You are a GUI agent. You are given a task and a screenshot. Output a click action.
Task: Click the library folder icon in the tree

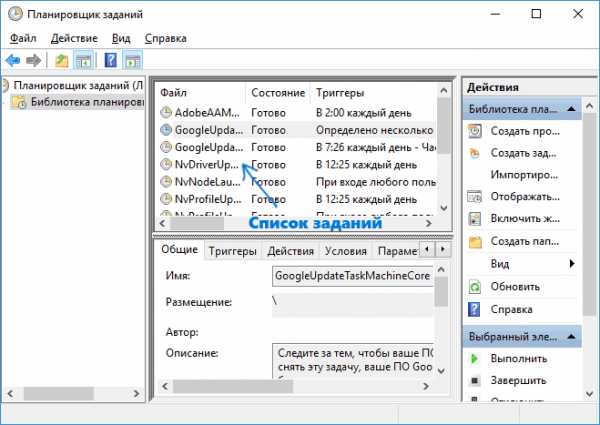18,102
